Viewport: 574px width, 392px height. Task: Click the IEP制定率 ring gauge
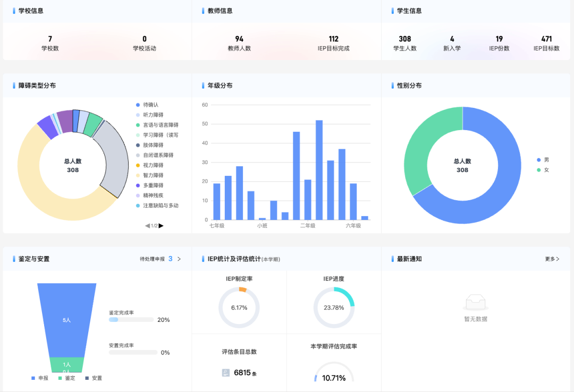point(239,308)
